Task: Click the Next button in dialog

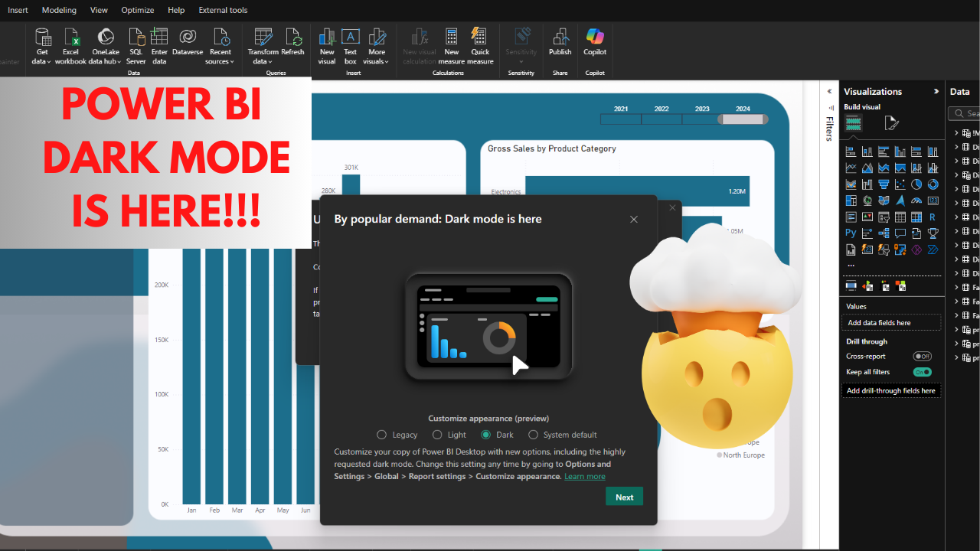Action: [625, 497]
